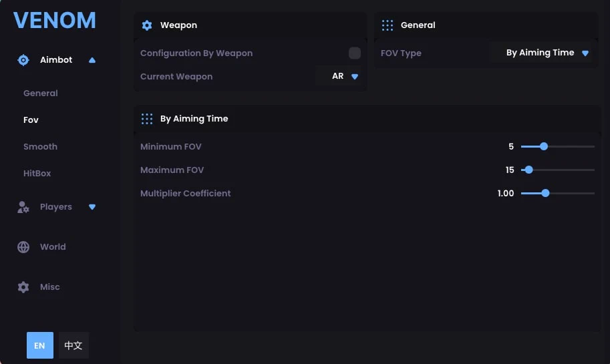Screen dimensions: 610x364
Task: Click the VENOM logo
Action: (55, 20)
